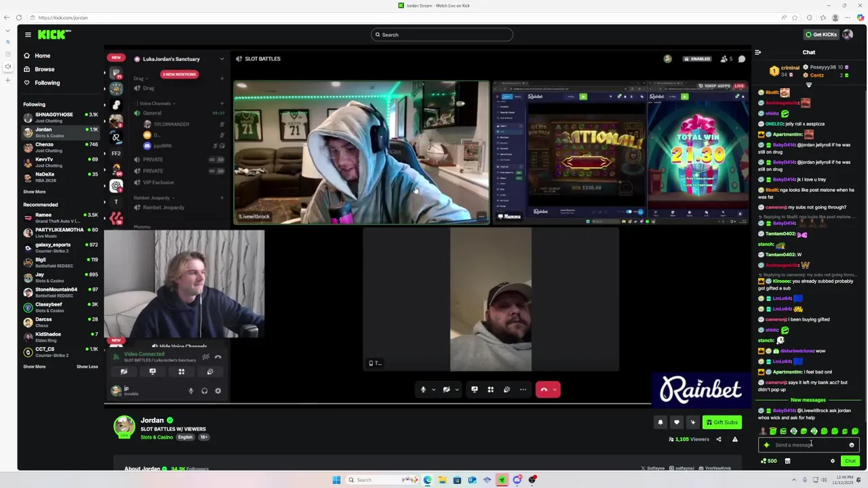Open CCT_CS channel from Recommended

[60, 352]
